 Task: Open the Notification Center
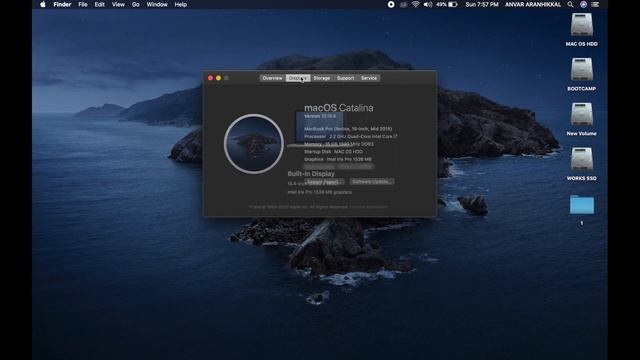(x=596, y=4)
